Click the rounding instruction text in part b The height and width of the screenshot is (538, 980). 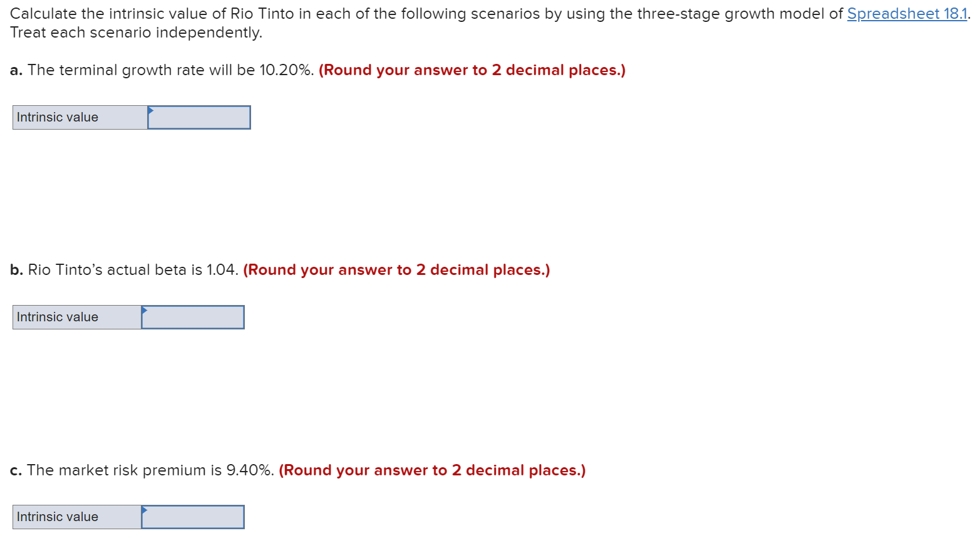[397, 270]
